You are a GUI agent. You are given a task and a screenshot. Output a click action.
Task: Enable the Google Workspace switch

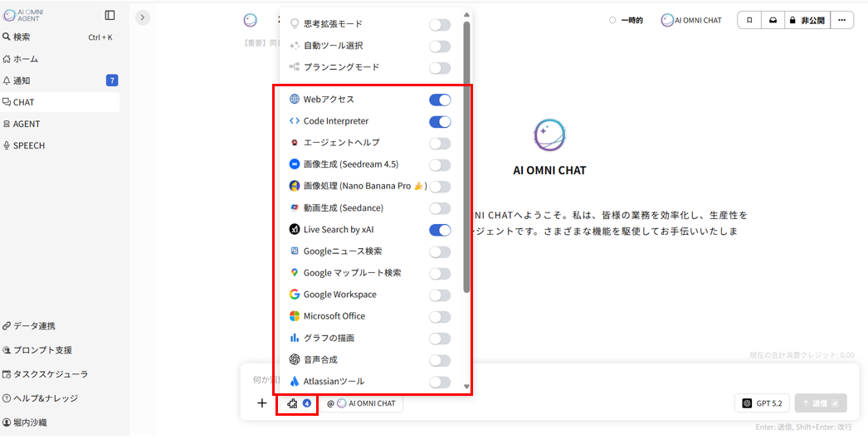pyautogui.click(x=440, y=295)
